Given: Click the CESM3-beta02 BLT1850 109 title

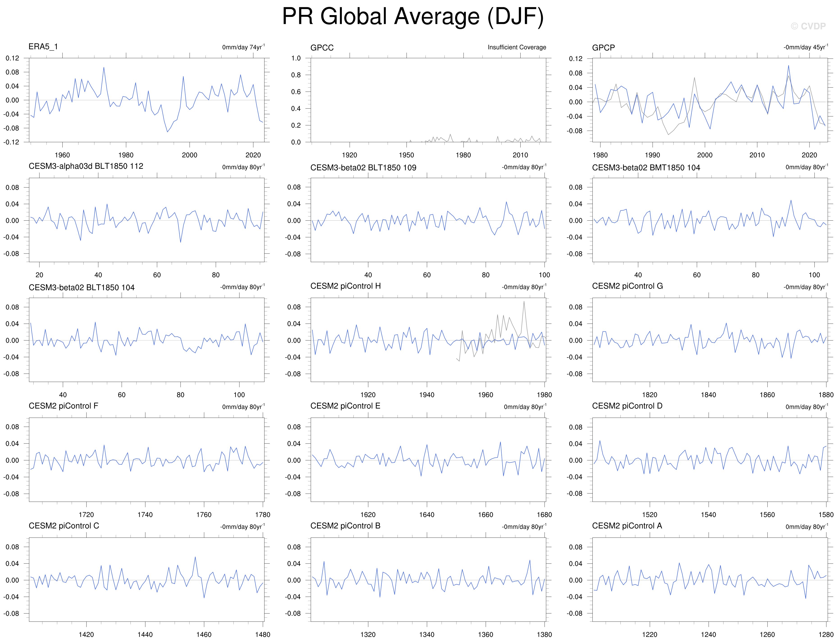Looking at the screenshot, I should point(363,168).
